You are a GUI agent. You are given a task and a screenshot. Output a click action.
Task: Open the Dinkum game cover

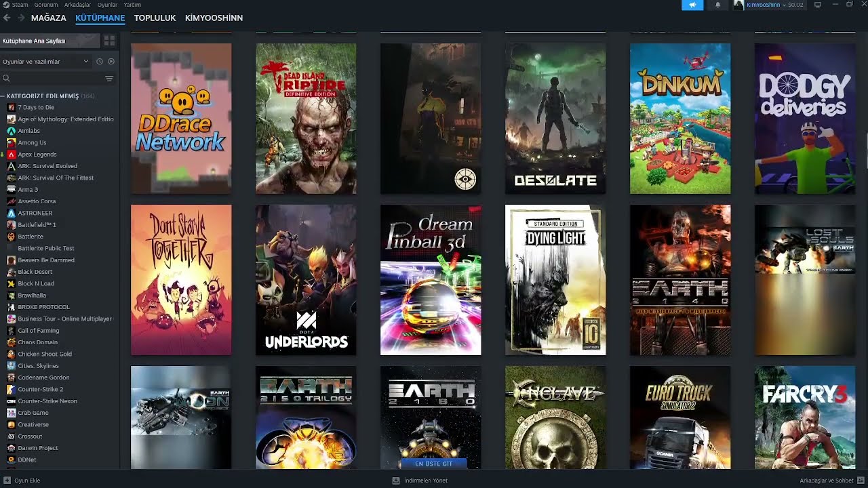coord(680,119)
